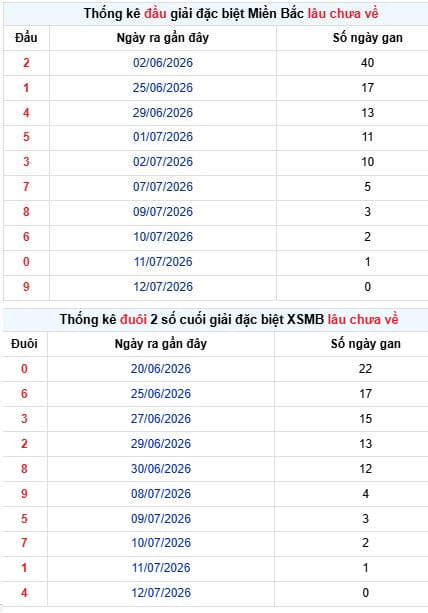
Task: Click the gan value 40 cell
Action: [367, 63]
